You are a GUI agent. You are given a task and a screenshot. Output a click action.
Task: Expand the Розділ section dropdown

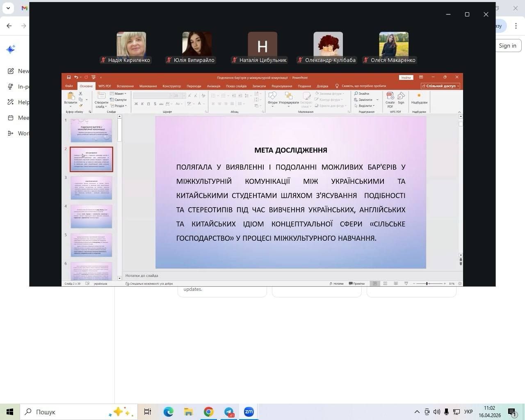(x=119, y=106)
